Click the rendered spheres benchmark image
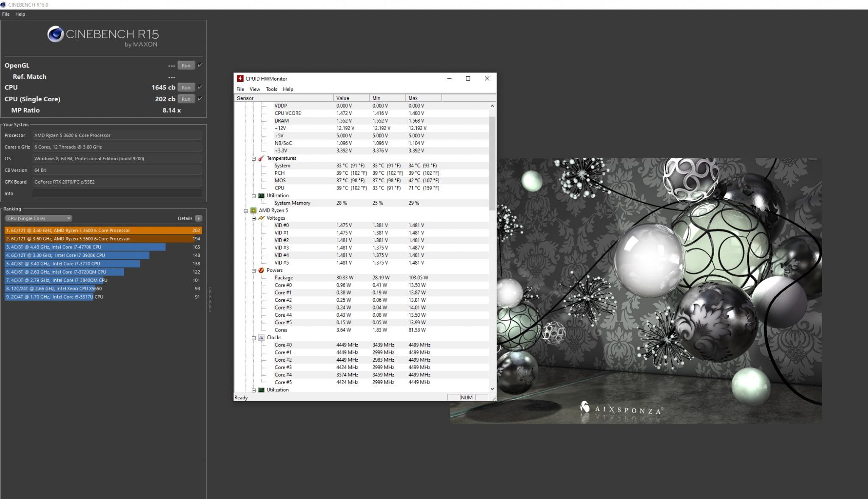Viewport: 868px width, 499px height. coord(659,290)
